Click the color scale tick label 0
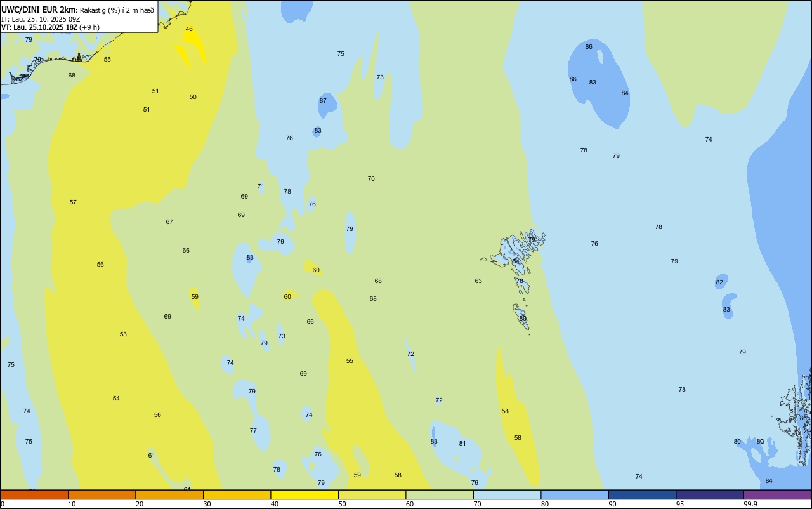Image resolution: width=812 pixels, height=509 pixels. click(3, 504)
